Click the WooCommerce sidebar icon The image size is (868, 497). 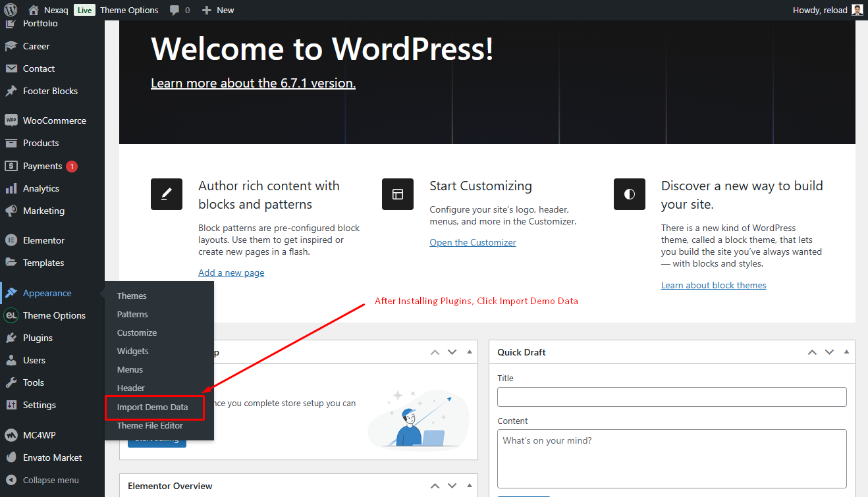pyautogui.click(x=11, y=120)
